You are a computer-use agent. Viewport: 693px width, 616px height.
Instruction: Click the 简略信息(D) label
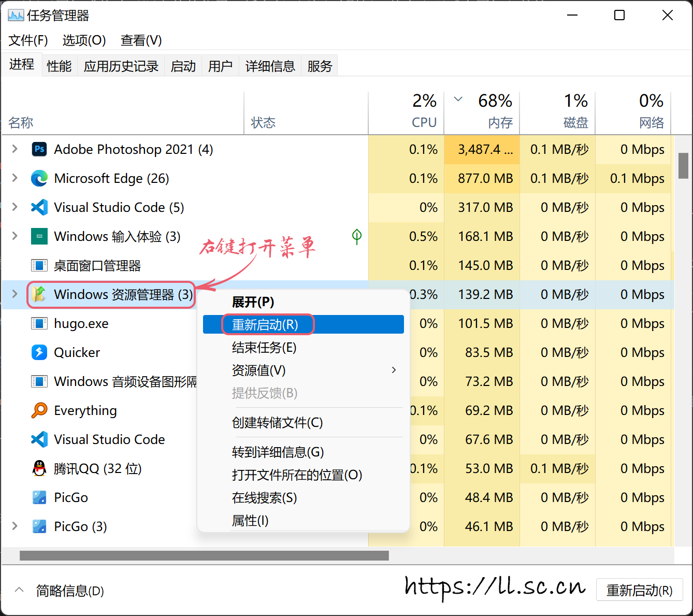(70, 591)
